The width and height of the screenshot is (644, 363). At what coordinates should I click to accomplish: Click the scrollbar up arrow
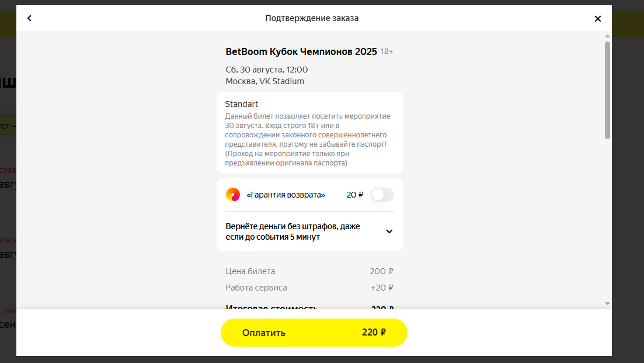pos(607,36)
